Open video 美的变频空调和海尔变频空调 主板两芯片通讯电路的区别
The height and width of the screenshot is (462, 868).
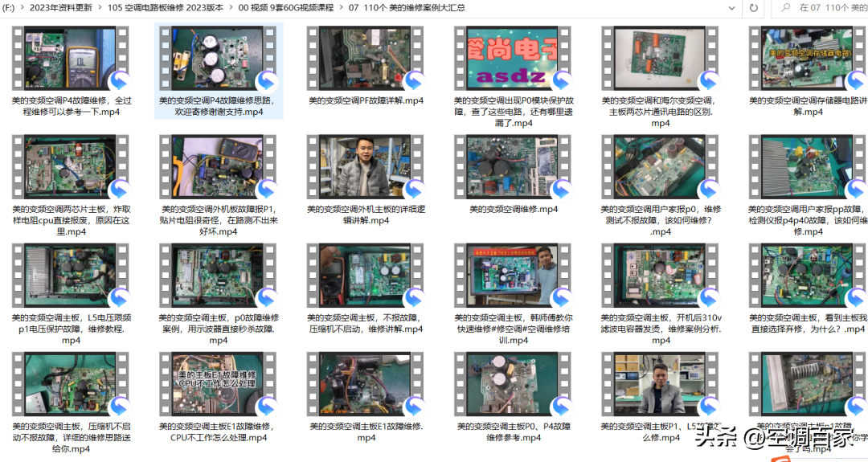(x=661, y=58)
